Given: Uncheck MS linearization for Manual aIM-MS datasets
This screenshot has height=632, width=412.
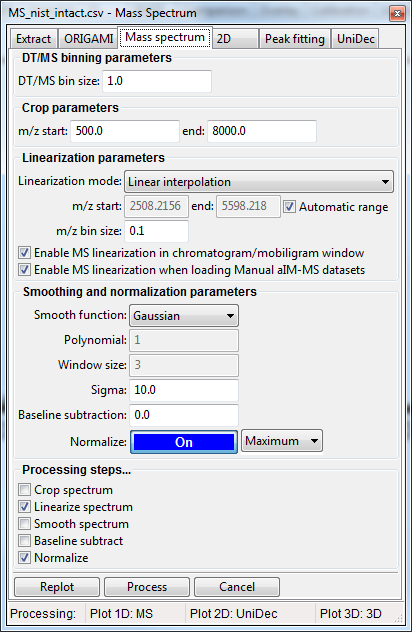Looking at the screenshot, I should [24, 270].
